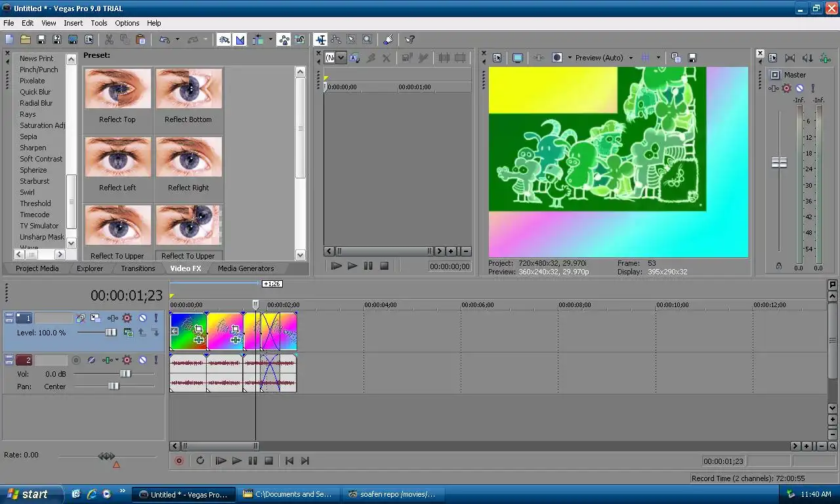Select the Normal Edit tool
The image size is (840, 504).
tap(320, 39)
